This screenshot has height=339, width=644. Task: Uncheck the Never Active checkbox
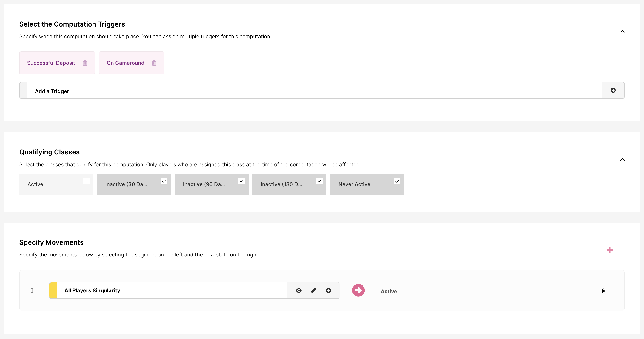(397, 181)
